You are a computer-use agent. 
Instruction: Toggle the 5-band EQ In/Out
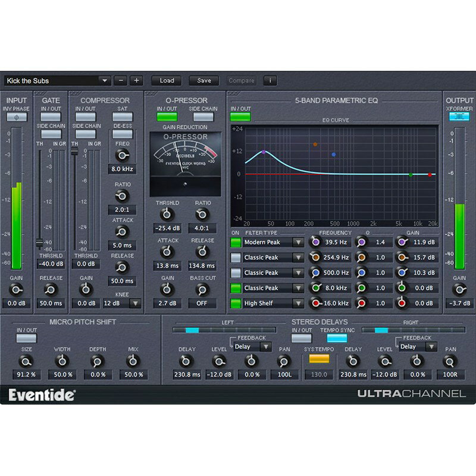click(x=240, y=117)
